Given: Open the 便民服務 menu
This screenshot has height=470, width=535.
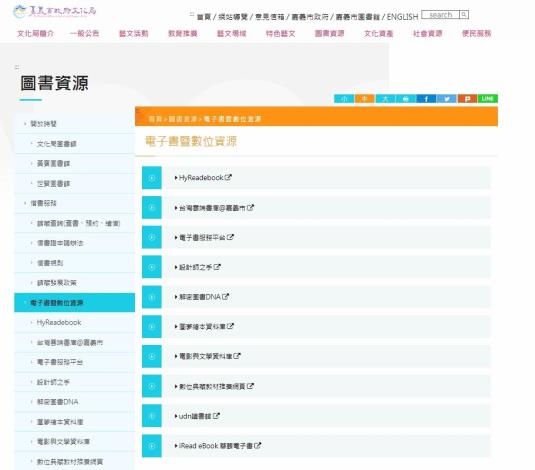Looking at the screenshot, I should [477, 33].
